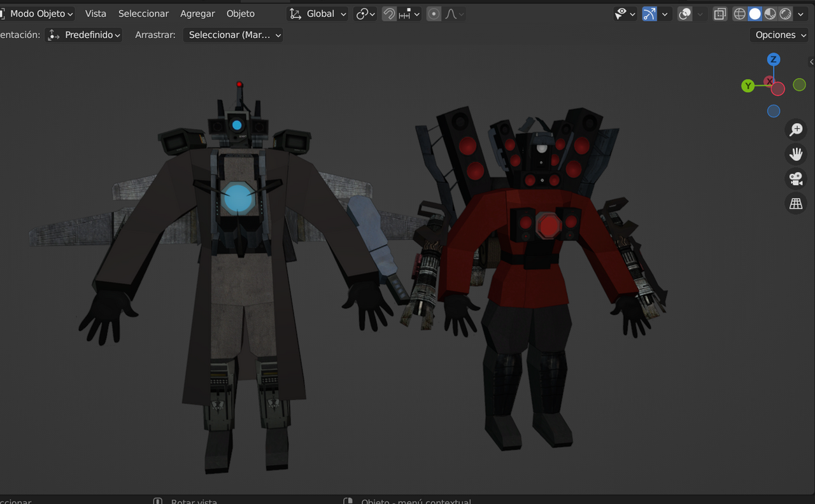Screen dimensions: 815x504
Task: Open the overlays options arrow
Action: (700, 13)
